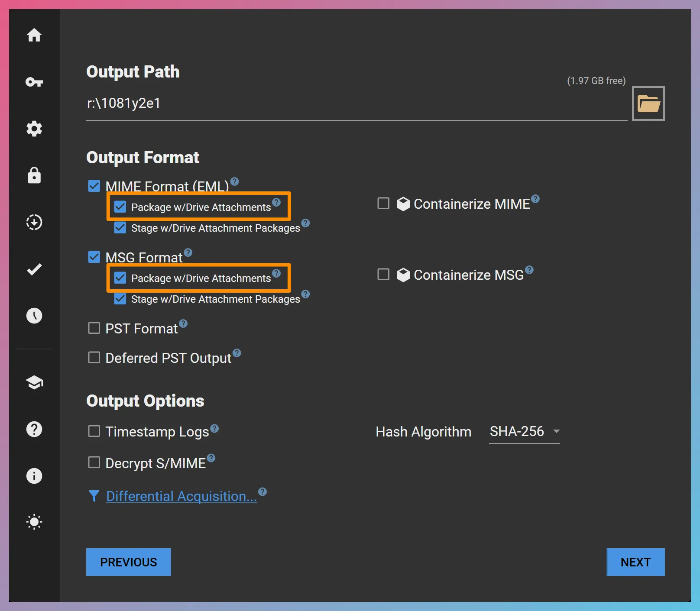Image resolution: width=700 pixels, height=611 pixels.
Task: Open the Hash Algorithm SHA-256 dropdown
Action: pos(524,431)
